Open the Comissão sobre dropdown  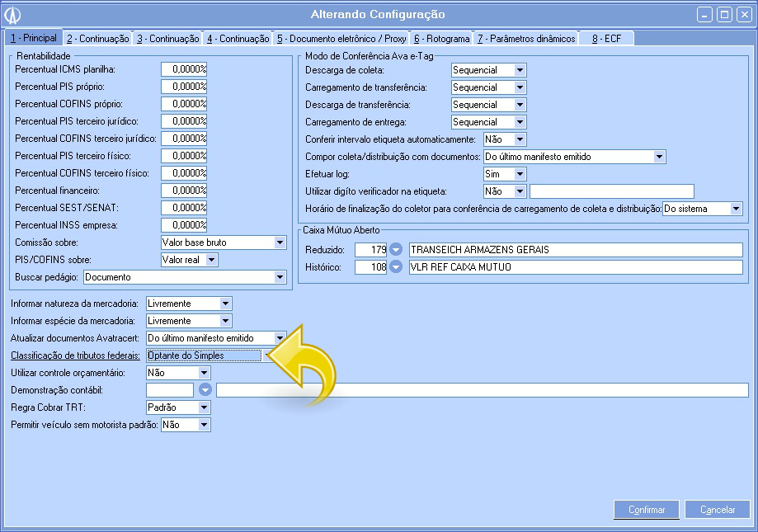[x=280, y=242]
